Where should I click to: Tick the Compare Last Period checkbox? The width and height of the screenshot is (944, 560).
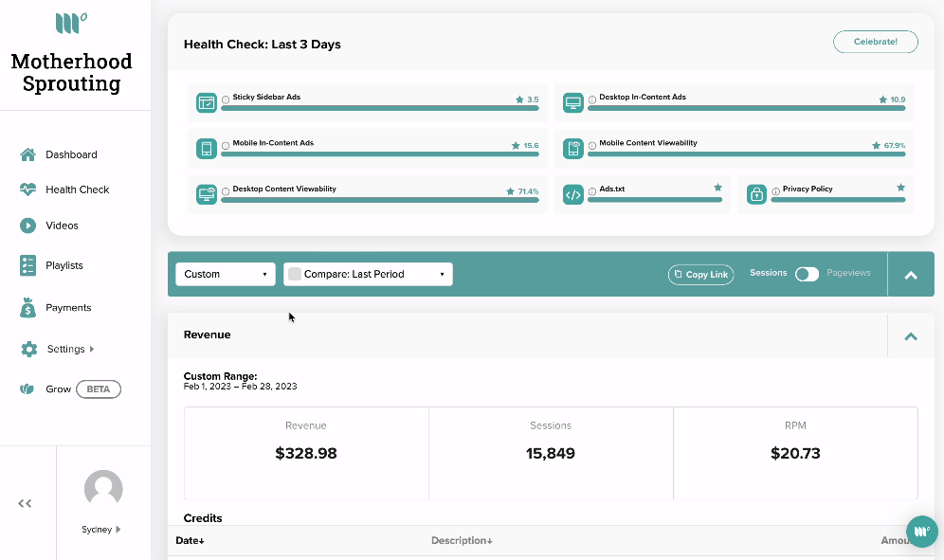(295, 274)
